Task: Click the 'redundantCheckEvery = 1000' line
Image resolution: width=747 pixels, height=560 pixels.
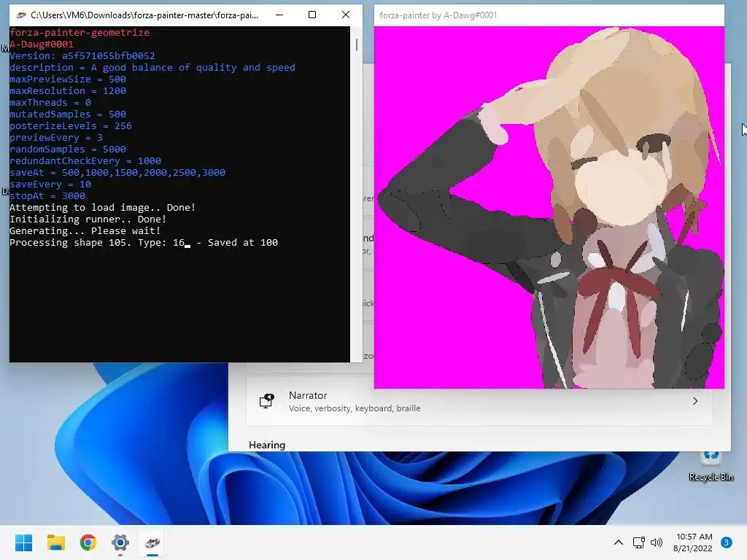Action: coord(85,161)
